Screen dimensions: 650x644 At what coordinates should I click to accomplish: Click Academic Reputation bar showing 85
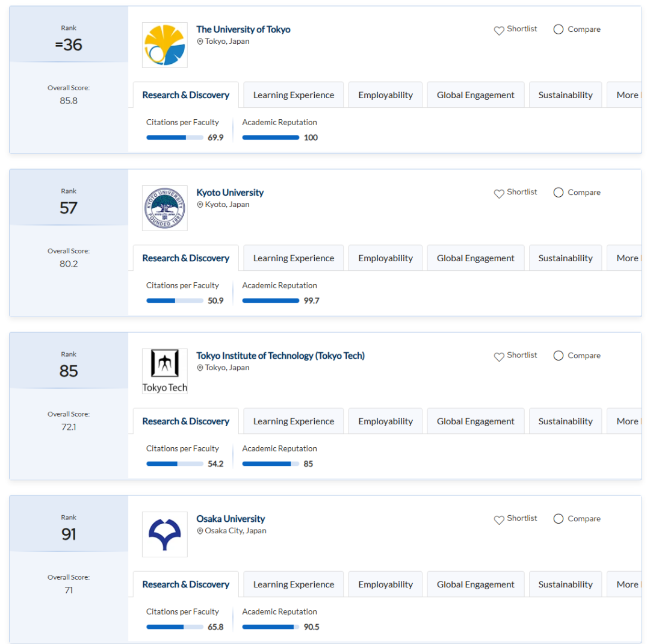(x=271, y=463)
